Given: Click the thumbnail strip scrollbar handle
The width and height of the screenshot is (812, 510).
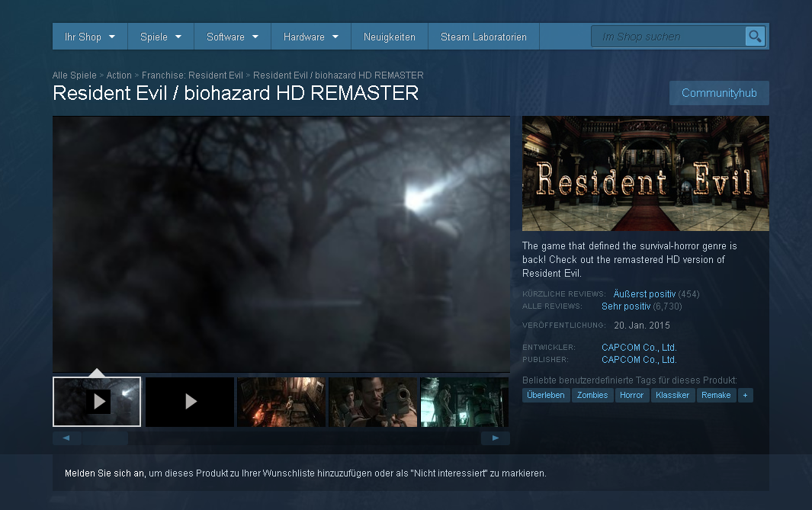Looking at the screenshot, I should [104, 438].
